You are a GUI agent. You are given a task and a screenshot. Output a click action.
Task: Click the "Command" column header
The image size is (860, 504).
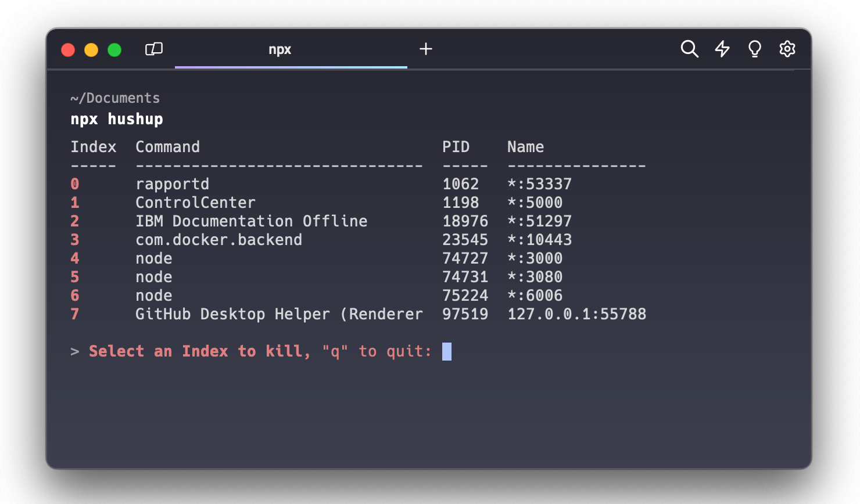click(x=168, y=147)
